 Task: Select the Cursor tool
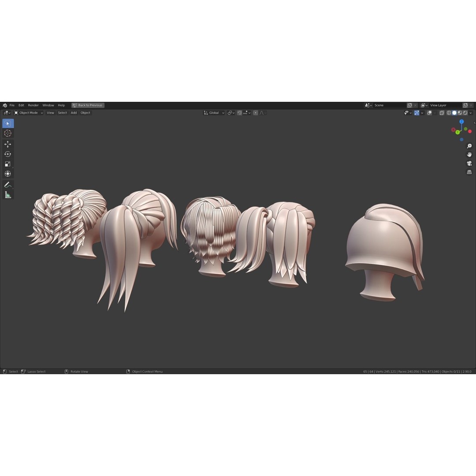click(x=8, y=133)
